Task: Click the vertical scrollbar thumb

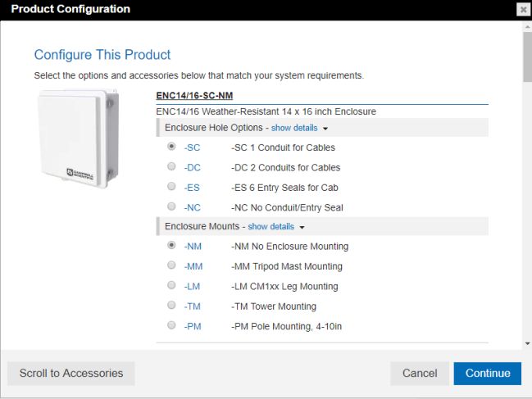Action: (x=528, y=57)
